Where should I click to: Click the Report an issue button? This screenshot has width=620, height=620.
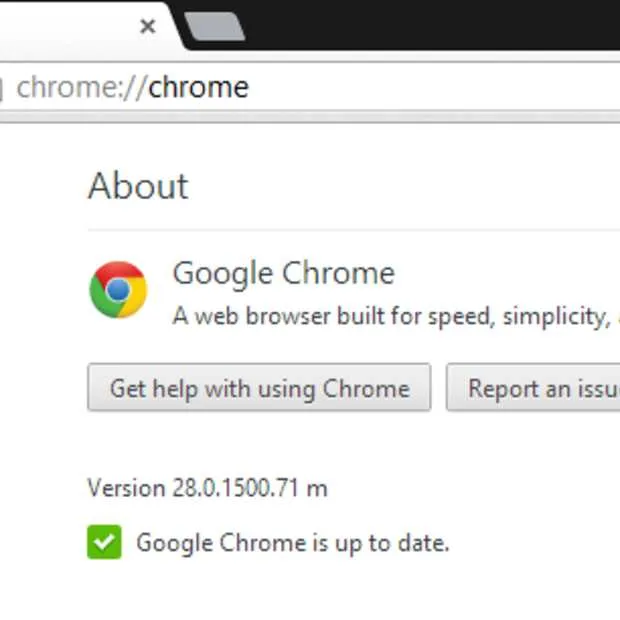(x=533, y=388)
